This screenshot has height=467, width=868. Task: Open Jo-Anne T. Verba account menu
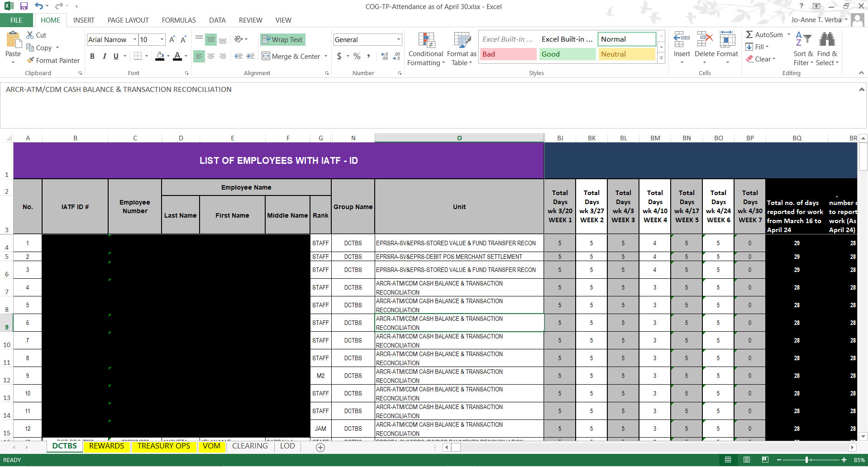click(x=820, y=20)
